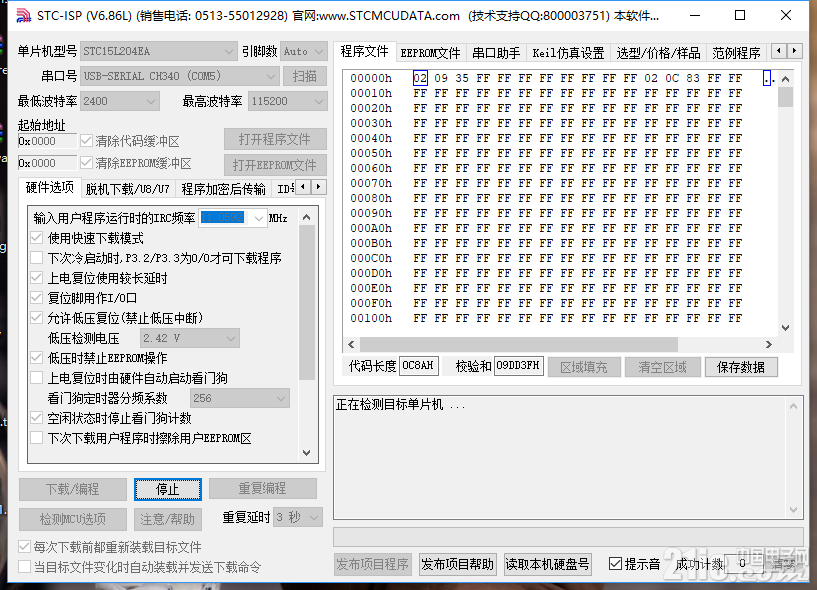Click 扫描 serial port button
The height and width of the screenshot is (590, 817).
(305, 77)
